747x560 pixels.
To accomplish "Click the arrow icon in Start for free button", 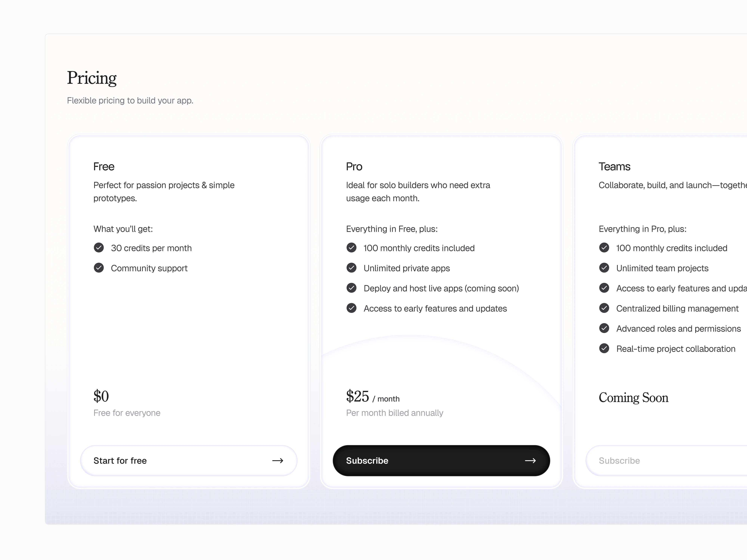I will tap(278, 461).
